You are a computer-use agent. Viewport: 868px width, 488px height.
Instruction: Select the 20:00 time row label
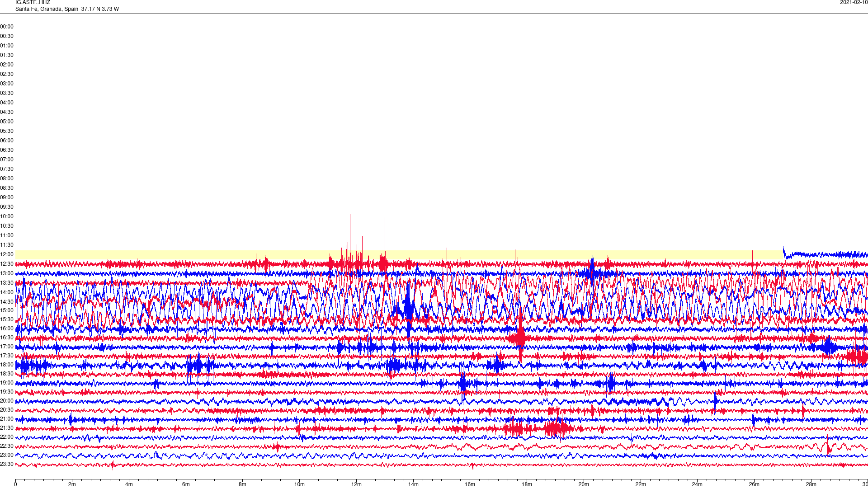(7, 401)
